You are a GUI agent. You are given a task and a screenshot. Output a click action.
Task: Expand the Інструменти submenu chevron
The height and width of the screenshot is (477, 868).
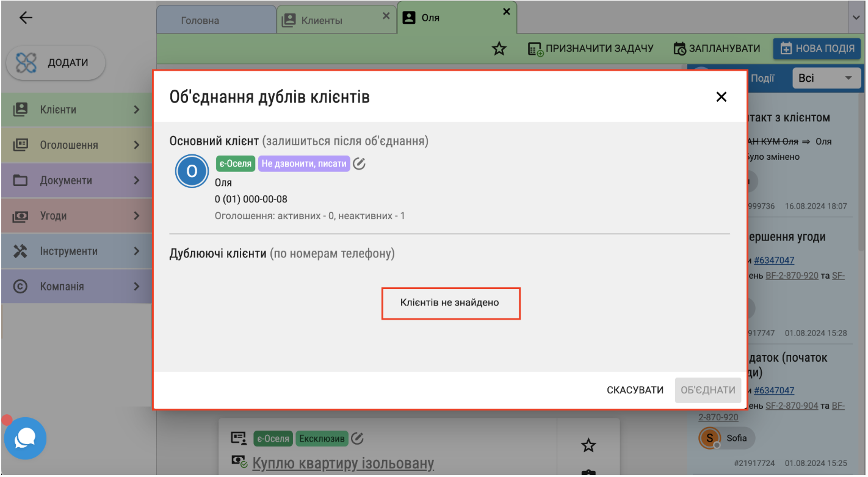[x=137, y=251]
